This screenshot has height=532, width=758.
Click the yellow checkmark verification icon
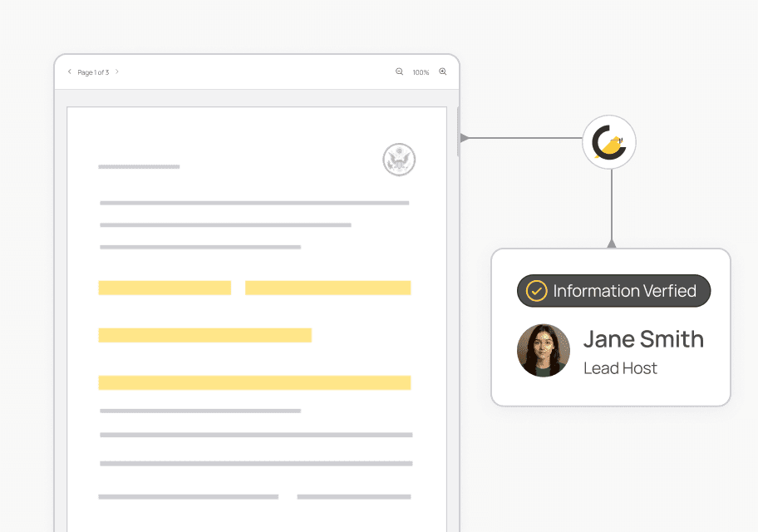tap(536, 291)
